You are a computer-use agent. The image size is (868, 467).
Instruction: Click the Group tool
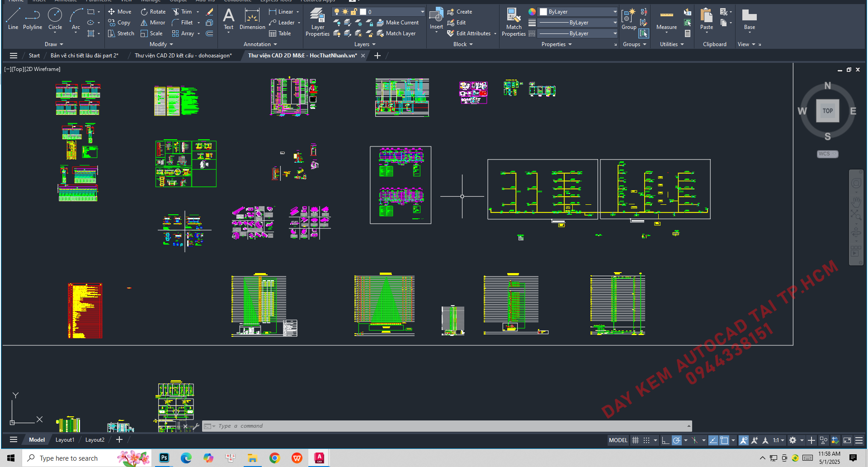click(x=629, y=19)
